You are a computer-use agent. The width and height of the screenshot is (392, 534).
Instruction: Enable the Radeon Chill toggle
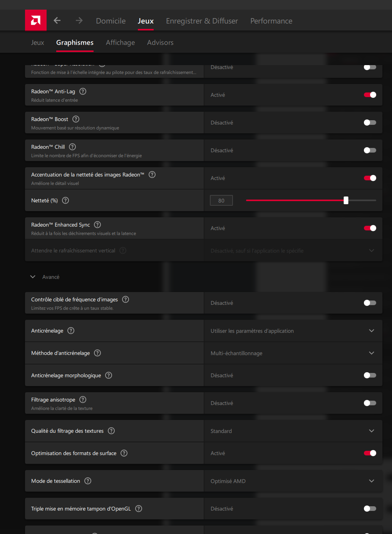370,150
